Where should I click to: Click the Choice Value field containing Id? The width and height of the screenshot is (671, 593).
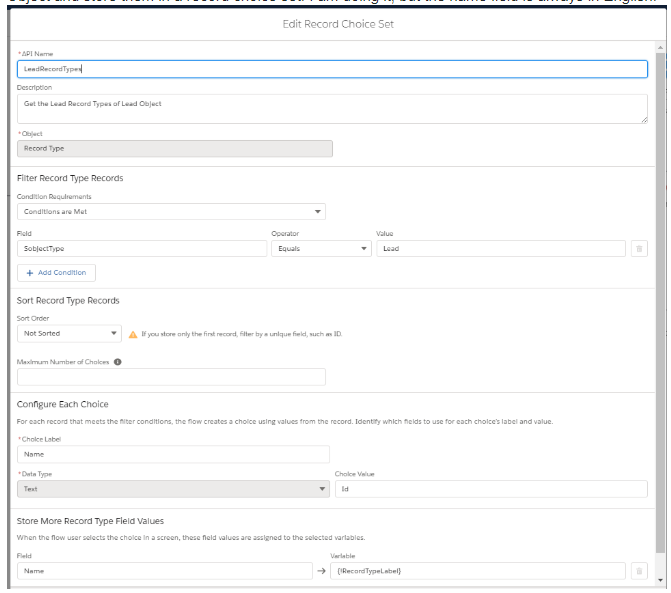[490, 489]
